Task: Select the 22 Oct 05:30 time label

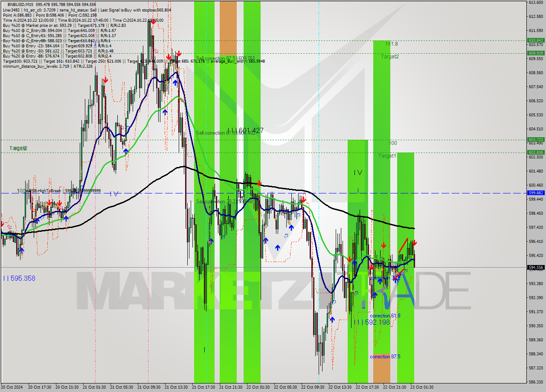Action: 285,387
